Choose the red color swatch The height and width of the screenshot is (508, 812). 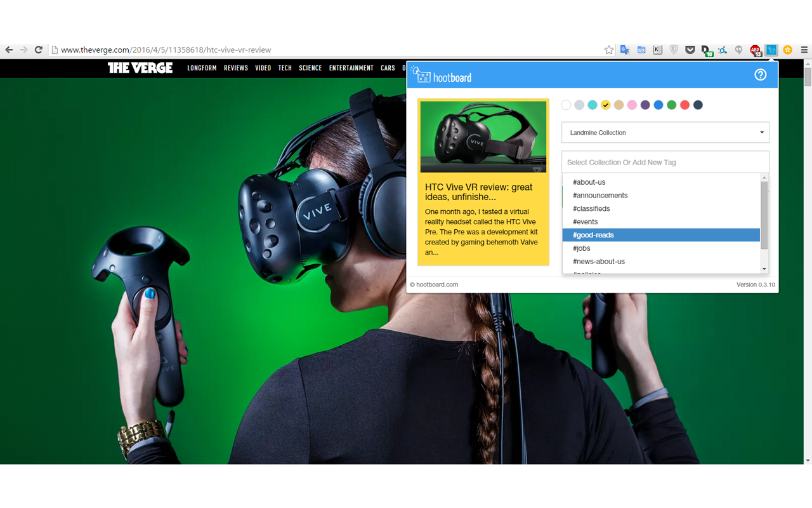click(x=684, y=105)
